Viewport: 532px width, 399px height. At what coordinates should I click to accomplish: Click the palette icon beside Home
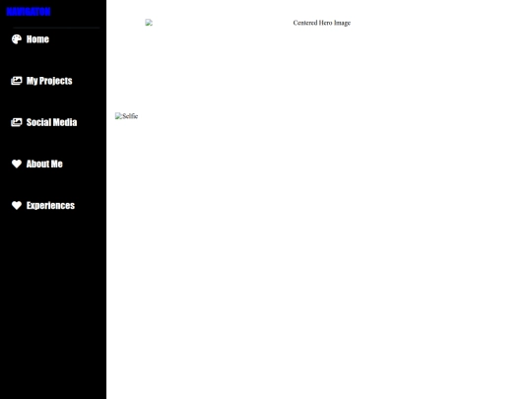tap(17, 39)
